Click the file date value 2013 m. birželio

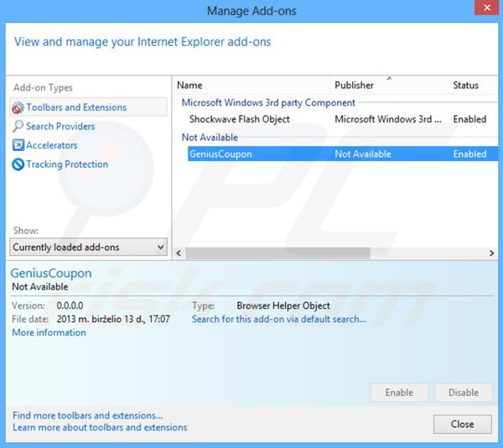(x=113, y=319)
